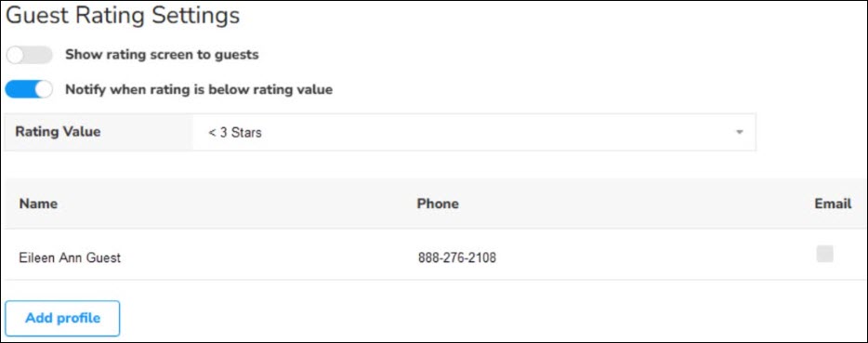Click the 'Show rating screen to guests' label
The height and width of the screenshot is (343, 868).
pos(162,55)
